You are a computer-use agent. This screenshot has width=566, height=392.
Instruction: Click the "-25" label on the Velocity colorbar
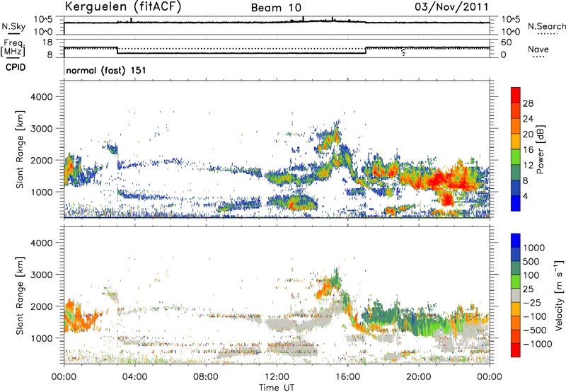pyautogui.click(x=531, y=302)
